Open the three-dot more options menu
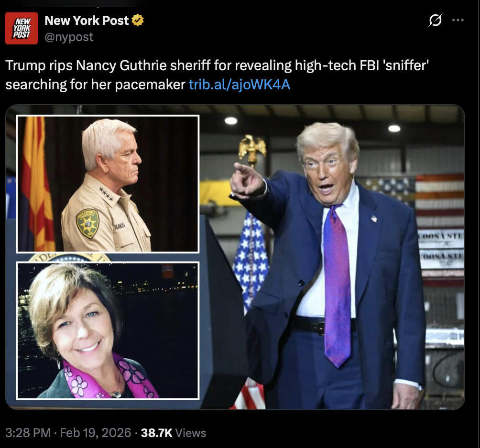 [458, 20]
